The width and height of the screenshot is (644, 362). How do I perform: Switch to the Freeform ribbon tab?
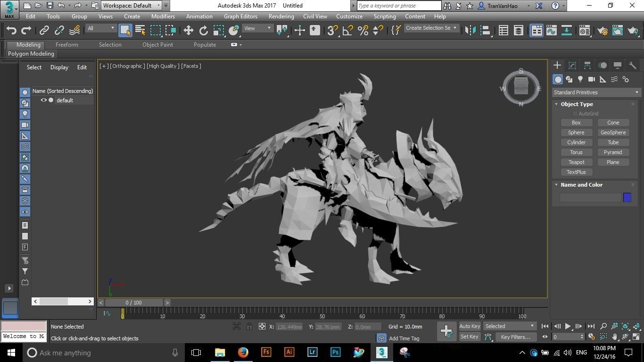pos(67,45)
